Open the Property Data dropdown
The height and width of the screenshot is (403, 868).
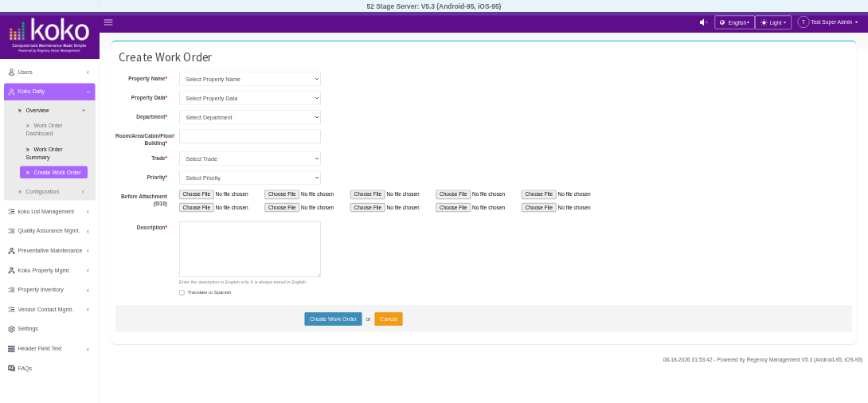point(250,98)
